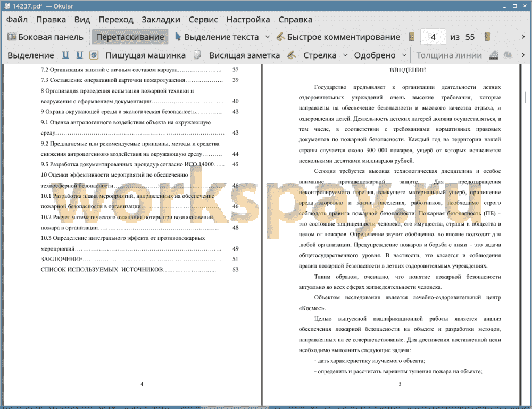The width and height of the screenshot is (532, 409).
Task: Select the Стрелка arrow annotation tool
Action: tap(320, 55)
